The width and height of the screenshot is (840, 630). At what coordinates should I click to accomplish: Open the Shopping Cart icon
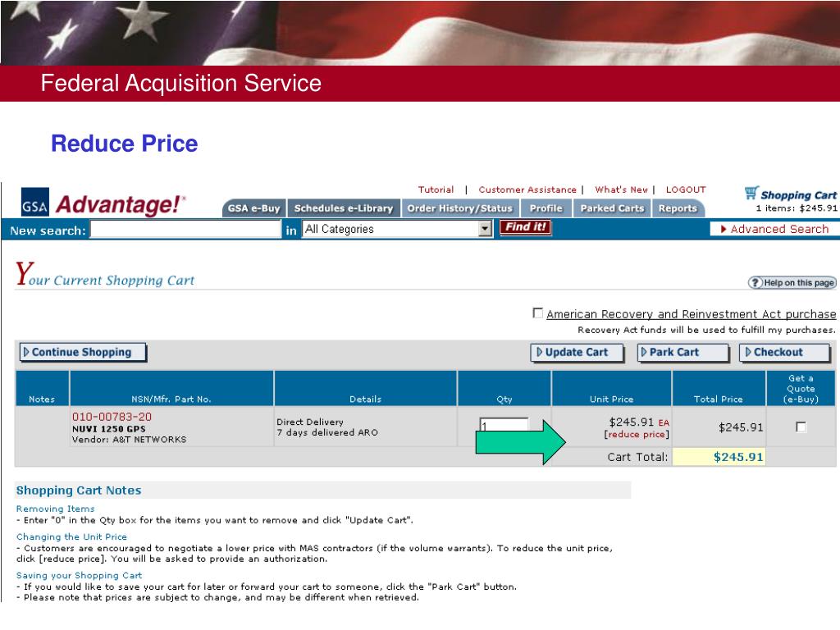click(x=751, y=192)
